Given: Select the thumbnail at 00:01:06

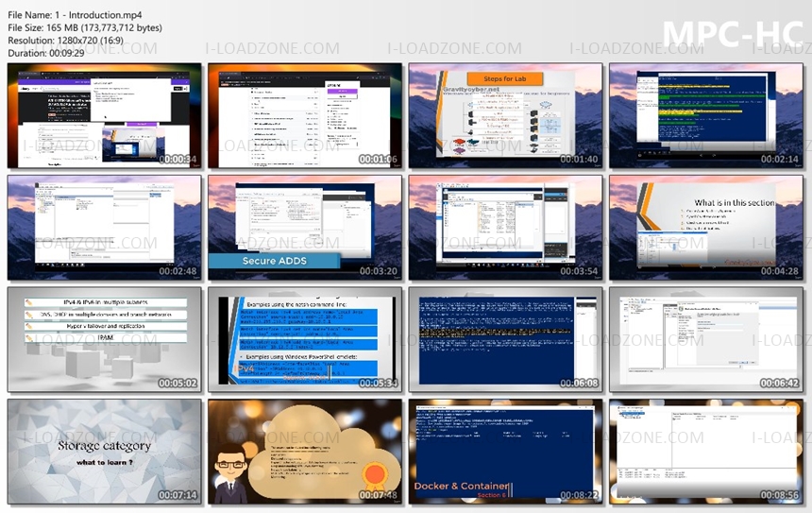Looking at the screenshot, I should (305, 115).
